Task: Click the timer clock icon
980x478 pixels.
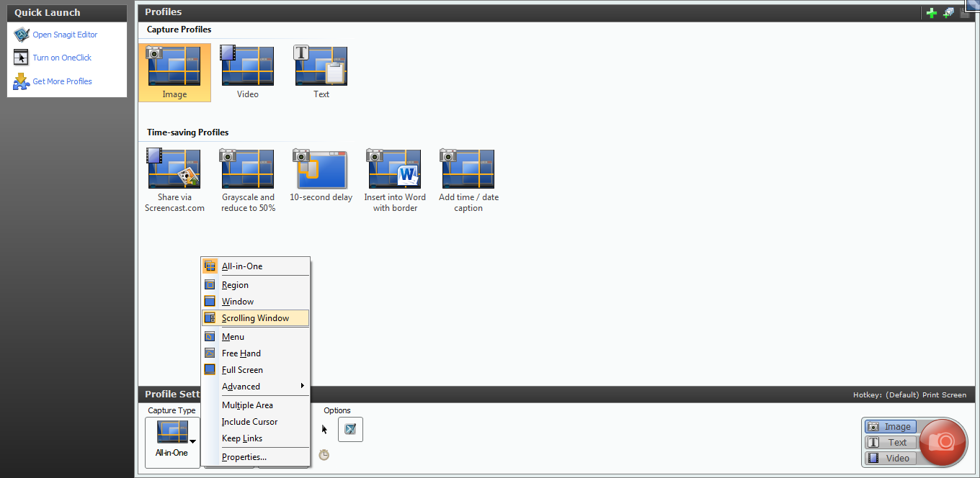Action: pos(324,455)
